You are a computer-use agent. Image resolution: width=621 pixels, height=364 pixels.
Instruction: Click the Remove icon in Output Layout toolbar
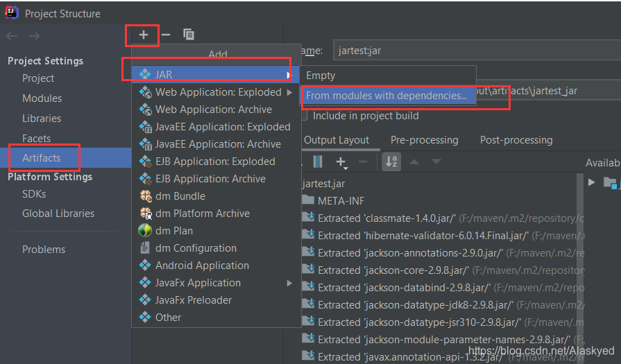pos(363,162)
